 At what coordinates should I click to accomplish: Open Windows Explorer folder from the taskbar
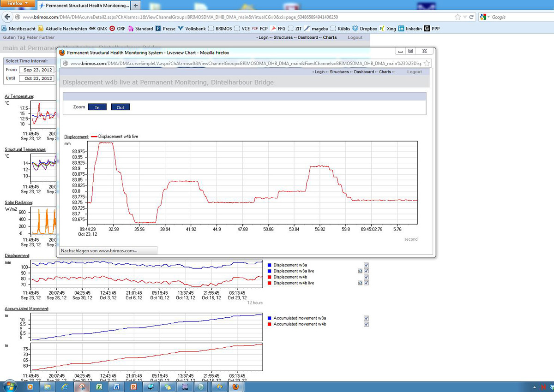pos(48,386)
